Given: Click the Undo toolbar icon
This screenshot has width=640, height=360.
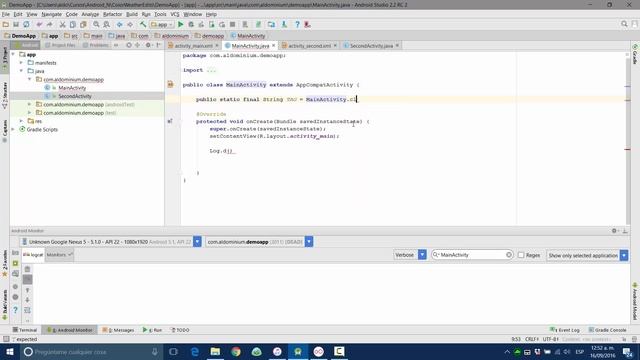Looking at the screenshot, I should point(39,24).
